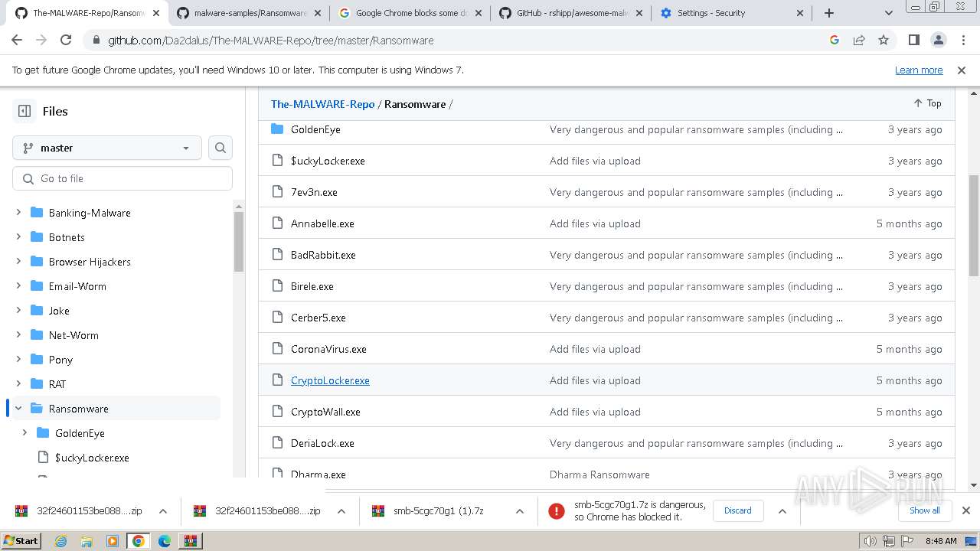Viewport: 980px width, 551px height.
Task: Open the 7ev3n.exe file entry
Action: (x=314, y=192)
